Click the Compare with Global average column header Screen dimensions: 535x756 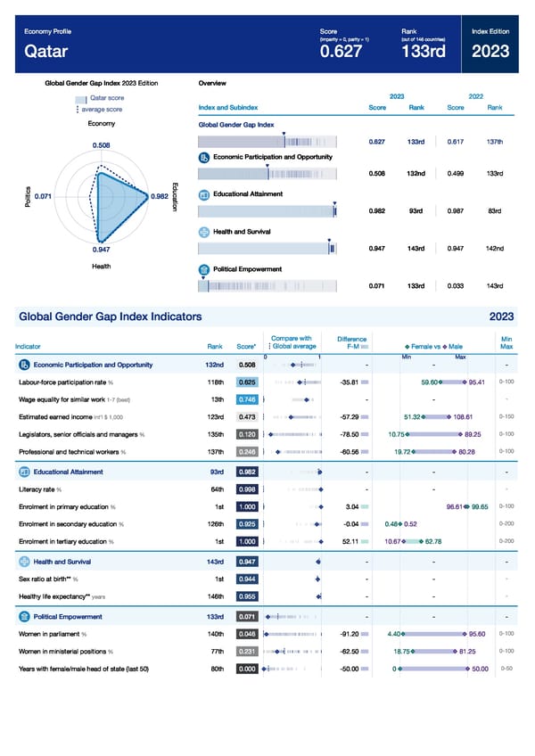tap(292, 341)
